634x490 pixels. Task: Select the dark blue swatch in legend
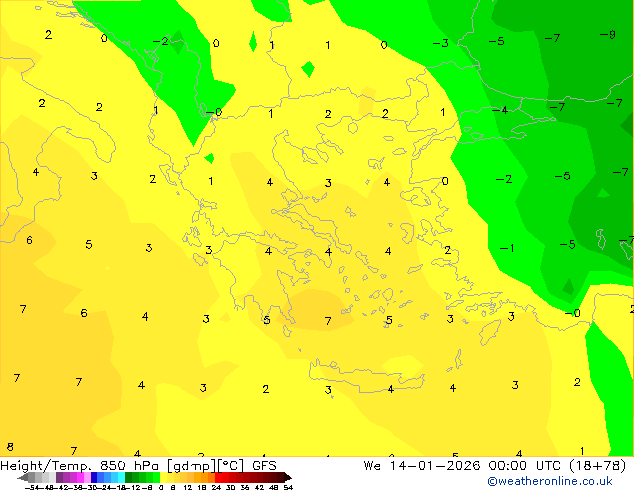94,477
